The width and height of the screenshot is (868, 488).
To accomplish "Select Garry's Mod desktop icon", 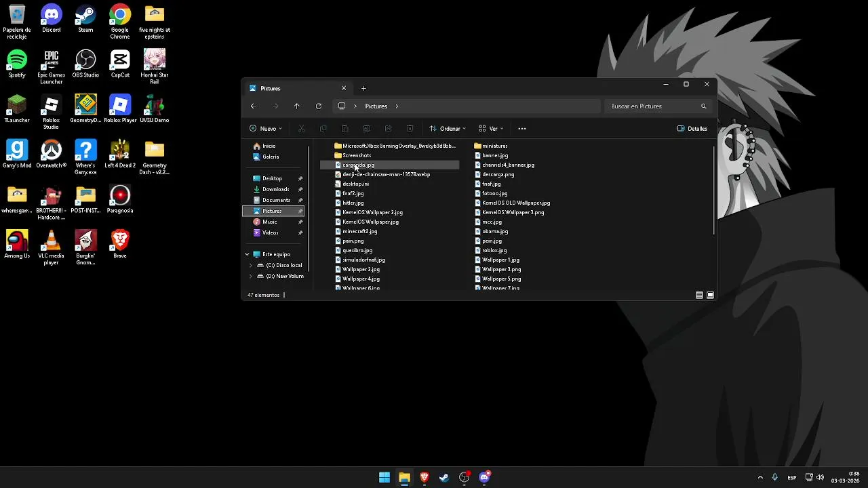I will 17,155.
